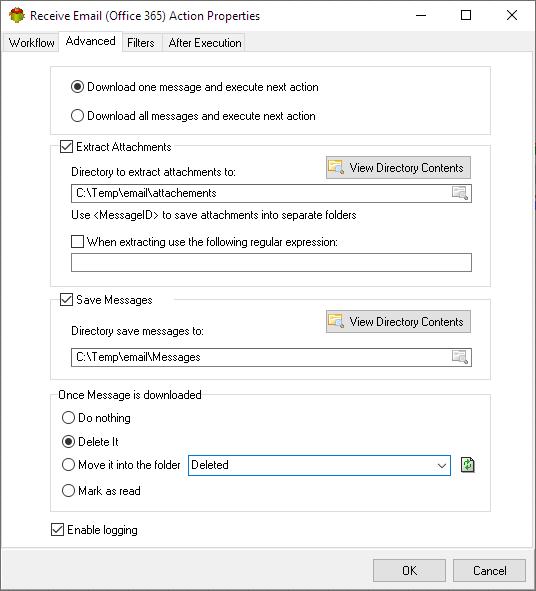The width and height of the screenshot is (536, 591).
Task: Click the application icon in title bar
Action: [17, 15]
